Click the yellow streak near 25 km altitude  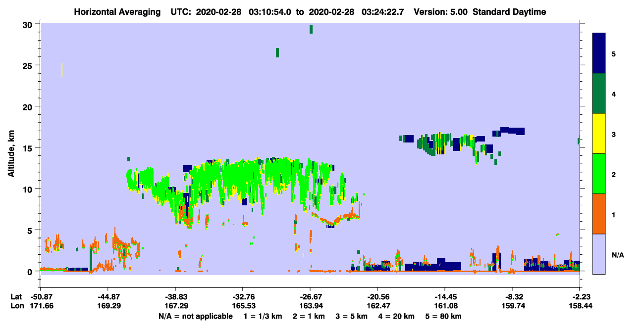pos(61,70)
